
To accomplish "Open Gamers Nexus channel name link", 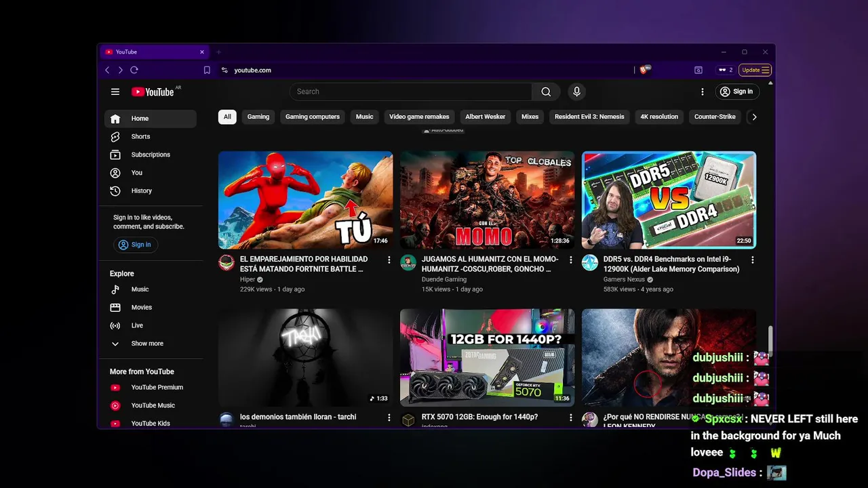I will tap(624, 279).
